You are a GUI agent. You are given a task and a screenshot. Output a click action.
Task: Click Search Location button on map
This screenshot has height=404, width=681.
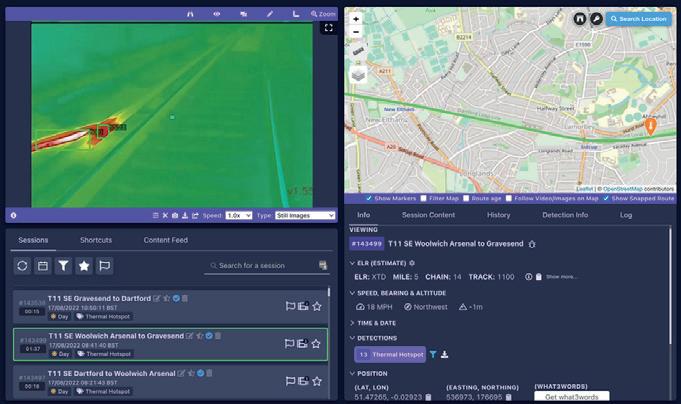point(638,19)
